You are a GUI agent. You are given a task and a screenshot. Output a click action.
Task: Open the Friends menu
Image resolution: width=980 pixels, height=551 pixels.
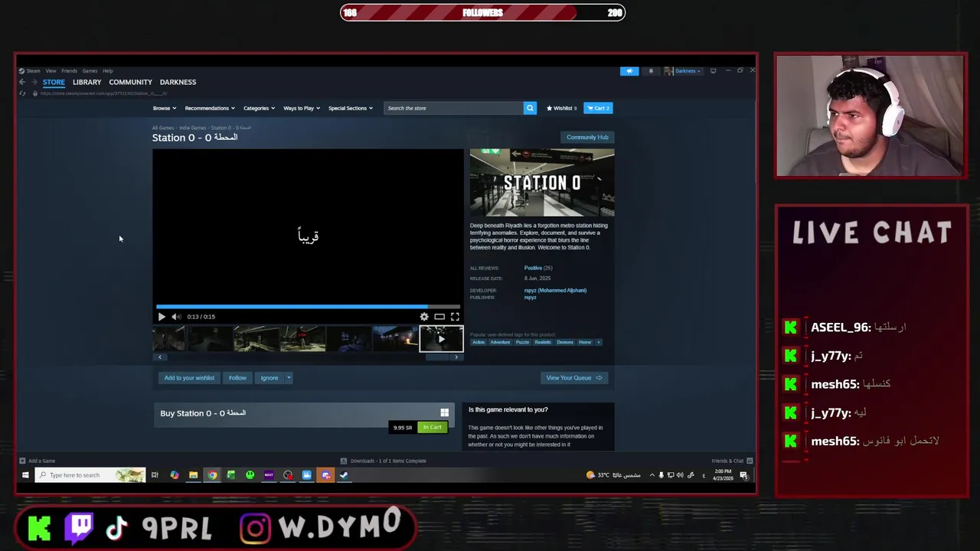click(x=69, y=71)
